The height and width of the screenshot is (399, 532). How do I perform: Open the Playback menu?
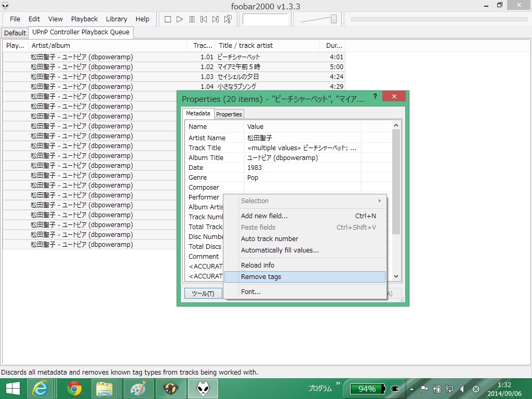coord(84,19)
